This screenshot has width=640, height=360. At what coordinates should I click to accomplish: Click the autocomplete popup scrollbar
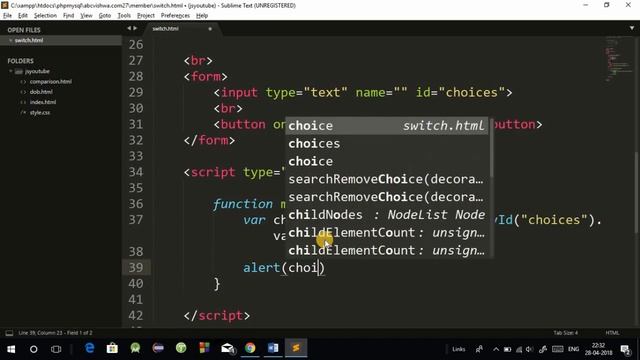click(x=491, y=148)
